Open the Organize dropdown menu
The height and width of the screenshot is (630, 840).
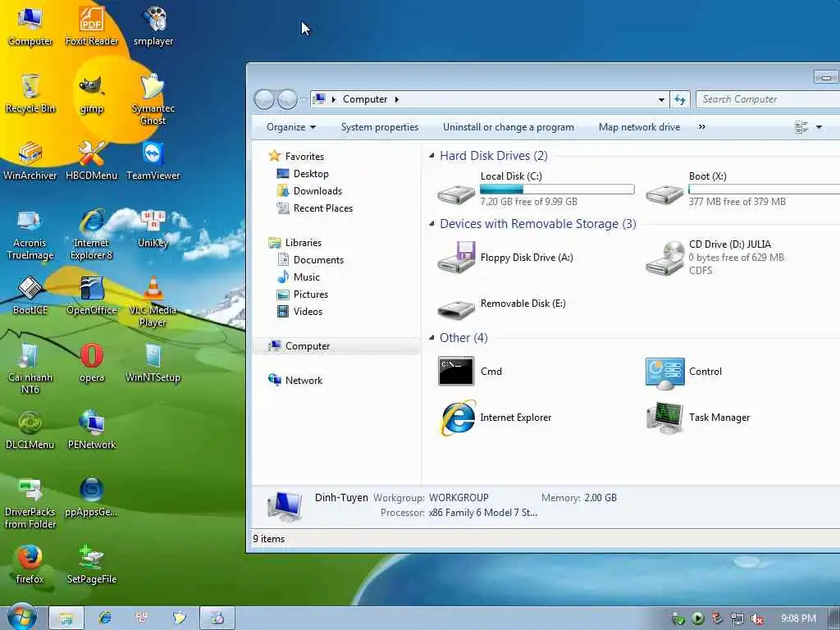point(291,127)
